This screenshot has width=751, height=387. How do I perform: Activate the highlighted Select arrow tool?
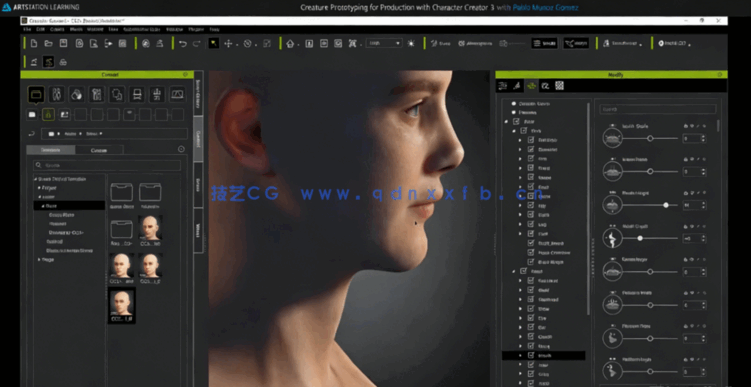pos(214,44)
